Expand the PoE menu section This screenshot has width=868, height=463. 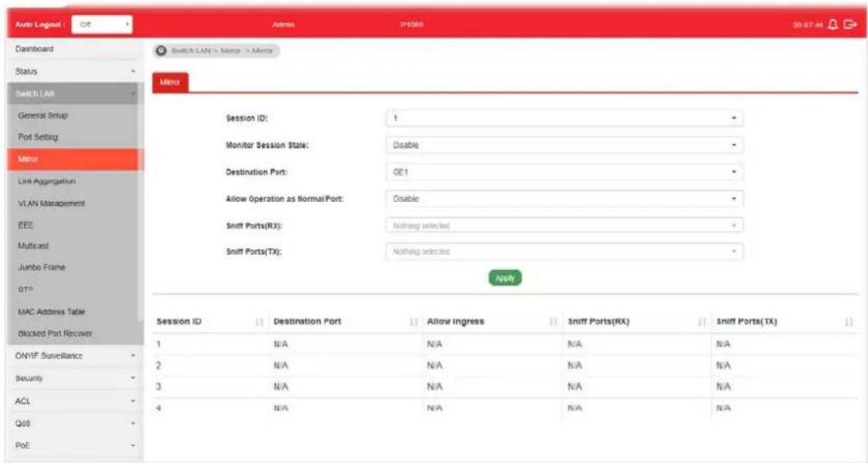(74, 445)
